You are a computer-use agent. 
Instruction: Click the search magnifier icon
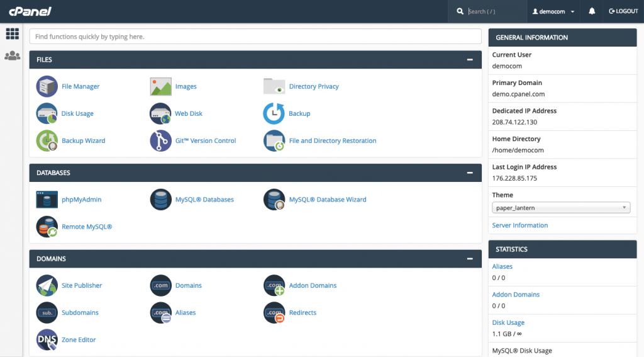(460, 11)
